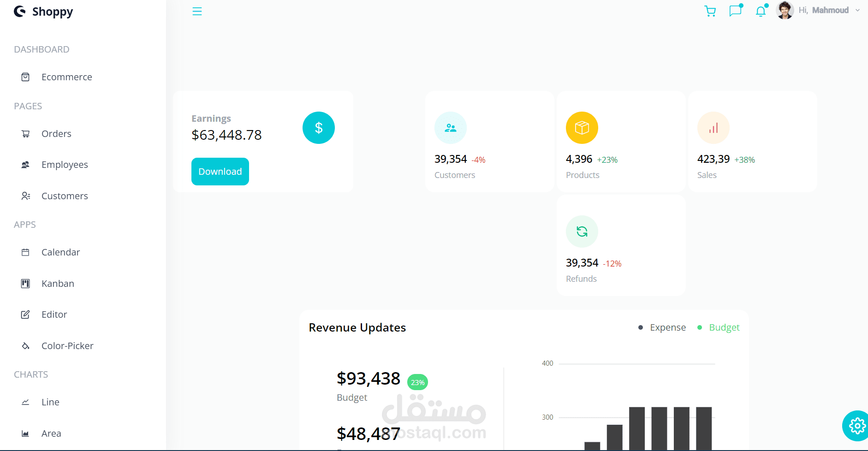Viewport: 868px width, 451px height.
Task: Open the Ecommerce dashboard page
Action: tap(67, 77)
